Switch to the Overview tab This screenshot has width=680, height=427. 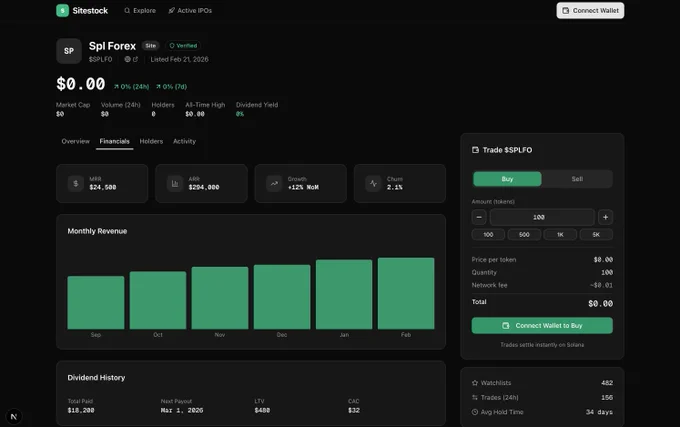click(75, 141)
